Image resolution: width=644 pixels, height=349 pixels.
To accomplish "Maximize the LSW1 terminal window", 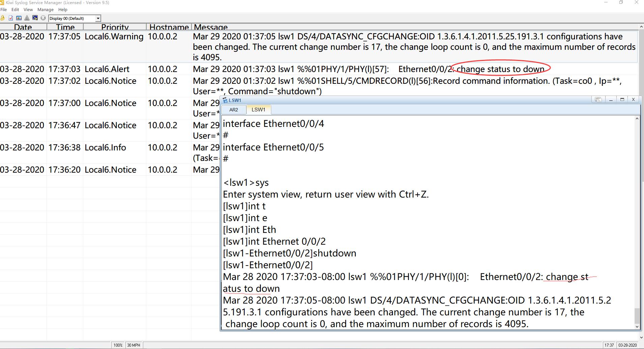I will tap(622, 100).
